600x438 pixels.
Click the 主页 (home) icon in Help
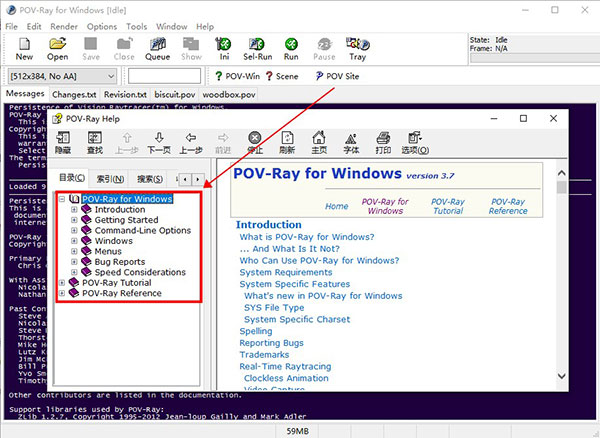pos(319,138)
